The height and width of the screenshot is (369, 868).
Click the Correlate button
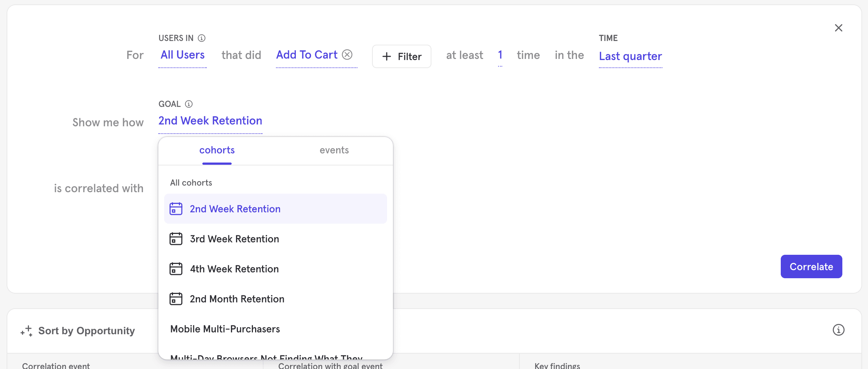point(811,266)
